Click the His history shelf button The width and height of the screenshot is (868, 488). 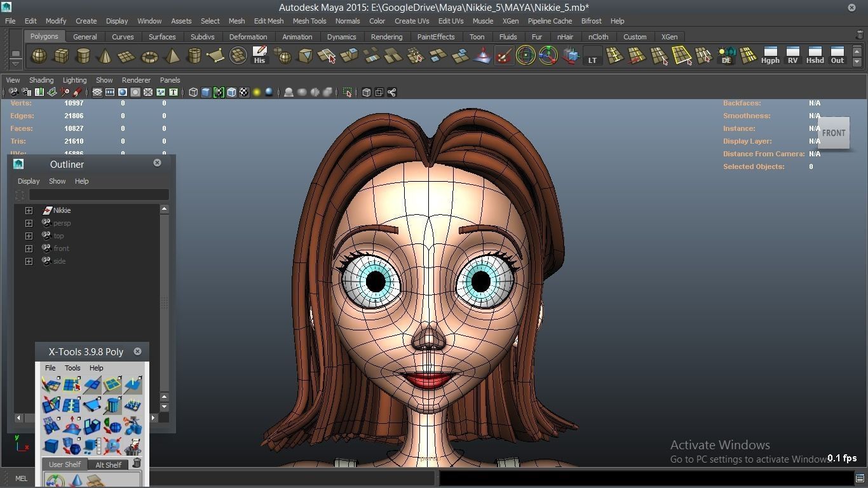tap(259, 55)
